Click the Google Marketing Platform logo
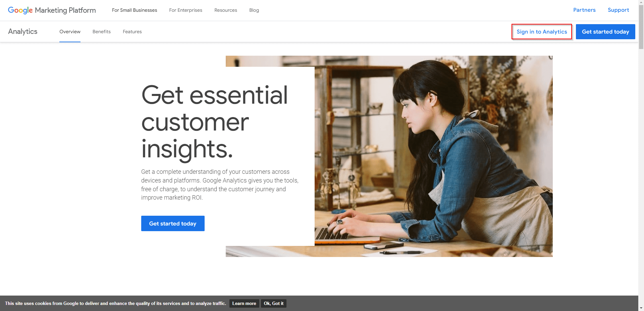The image size is (644, 311). [52, 10]
